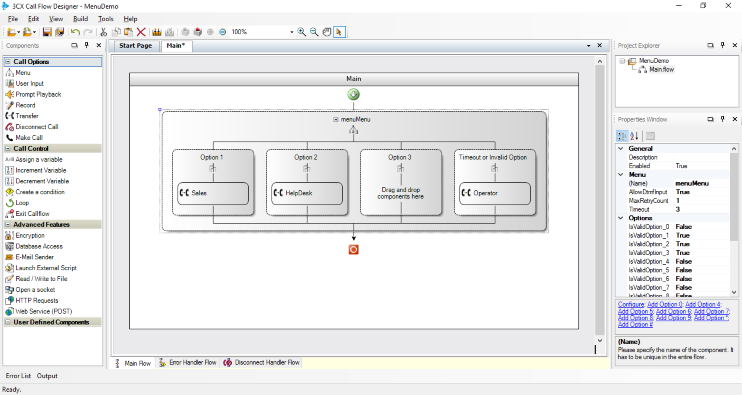
Task: Click the red end node below menu
Action: (353, 249)
